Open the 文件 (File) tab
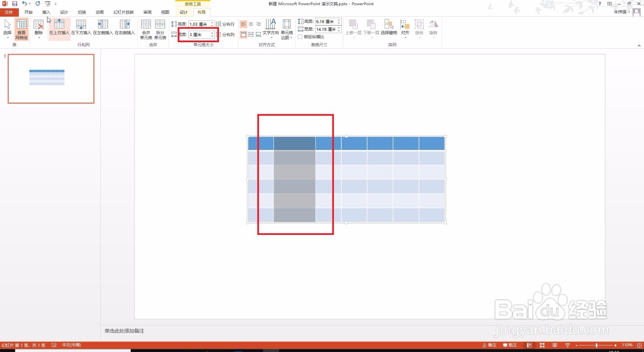 point(9,12)
